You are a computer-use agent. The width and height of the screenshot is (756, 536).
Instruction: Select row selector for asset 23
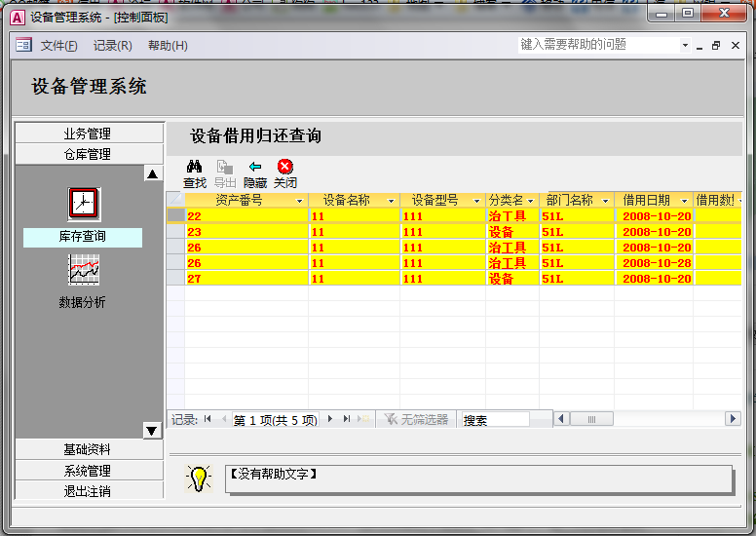point(176,232)
